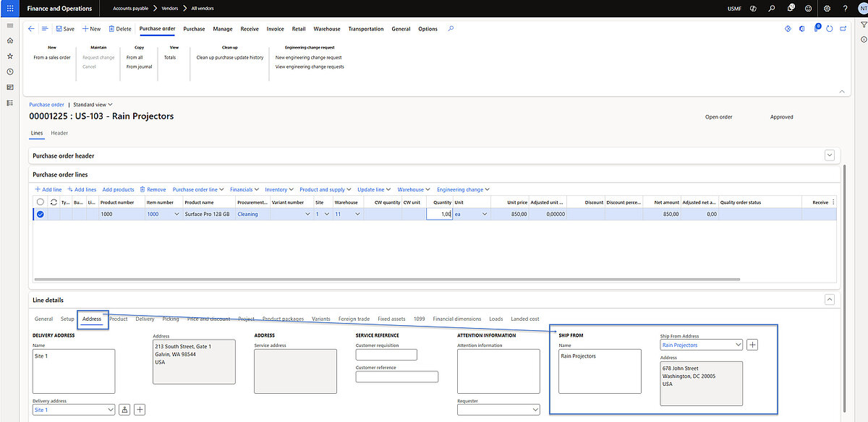This screenshot has height=422, width=868.
Task: Open the Delivery address Site 1 dropdown
Action: 110,410
